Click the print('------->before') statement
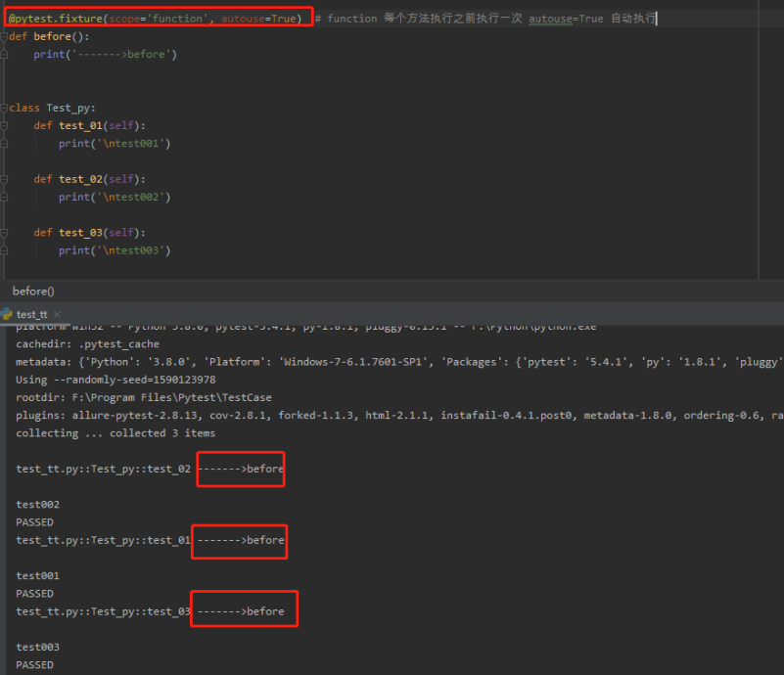 (x=106, y=55)
